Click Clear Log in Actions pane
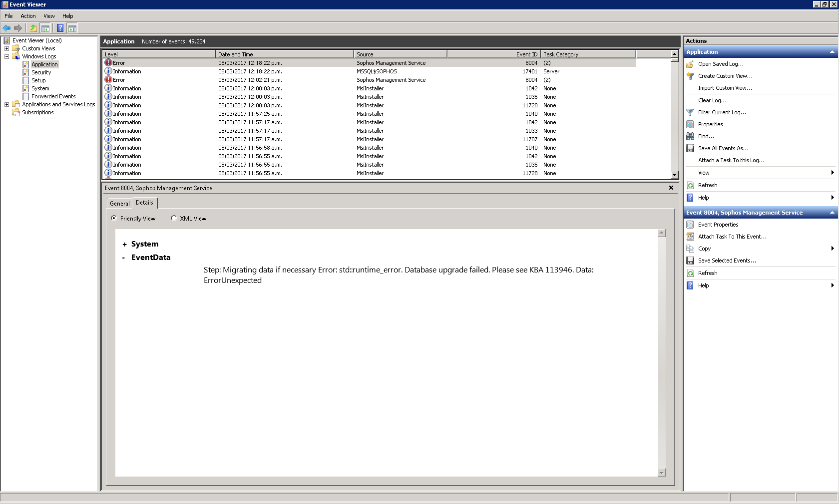Viewport: 839px width, 504px height. (712, 100)
